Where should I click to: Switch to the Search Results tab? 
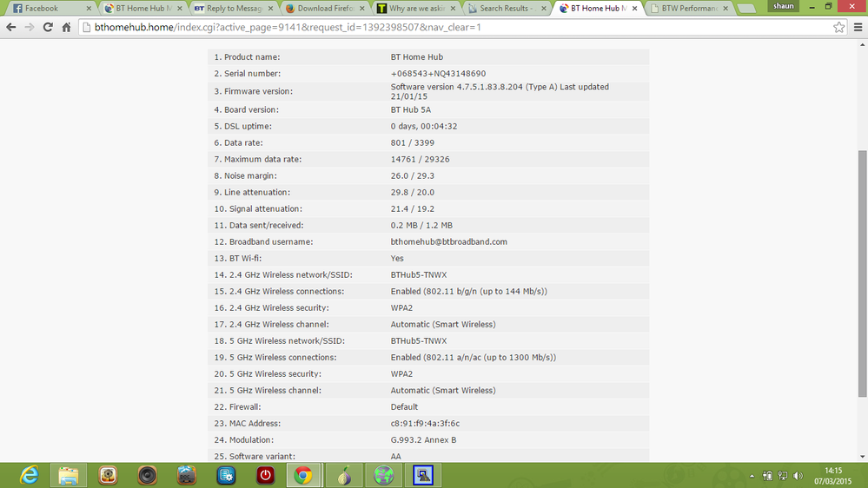[x=507, y=9]
